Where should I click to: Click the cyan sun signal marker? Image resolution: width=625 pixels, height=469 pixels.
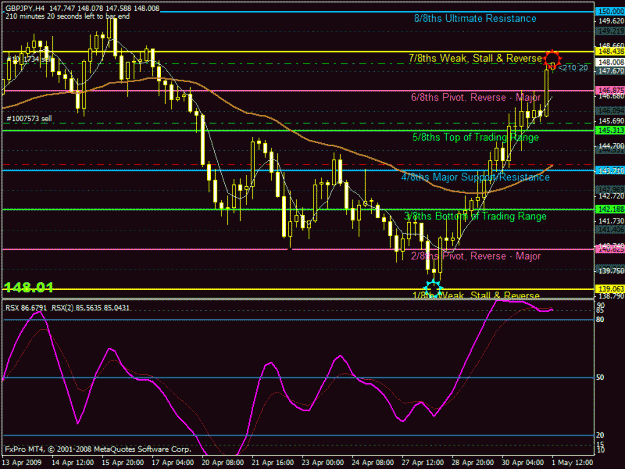click(433, 288)
